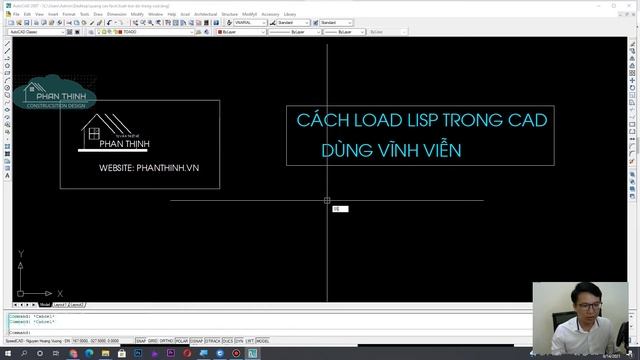Click the Help icon in Standard toolbar
Screen dimensions: 640x360
pyautogui.click(x=216, y=23)
